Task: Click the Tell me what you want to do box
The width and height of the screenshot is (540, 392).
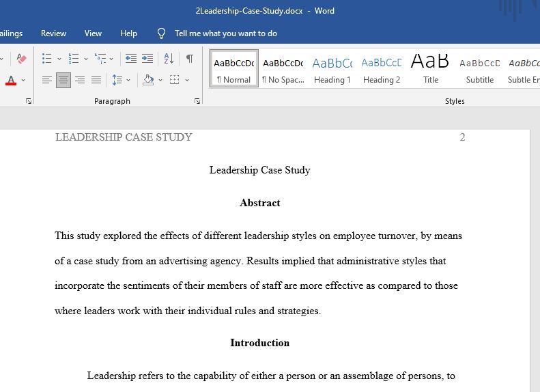Action: (226, 33)
